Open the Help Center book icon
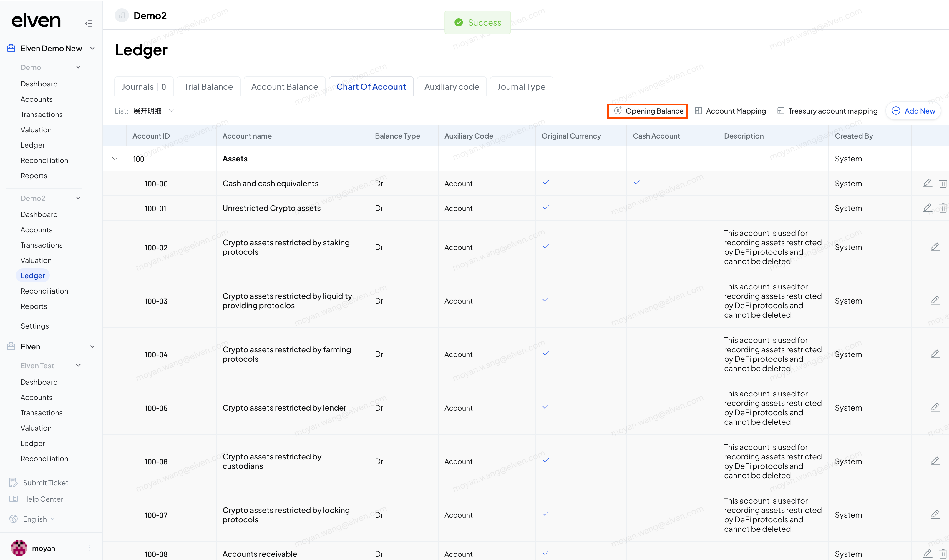This screenshot has width=949, height=560. [13, 499]
